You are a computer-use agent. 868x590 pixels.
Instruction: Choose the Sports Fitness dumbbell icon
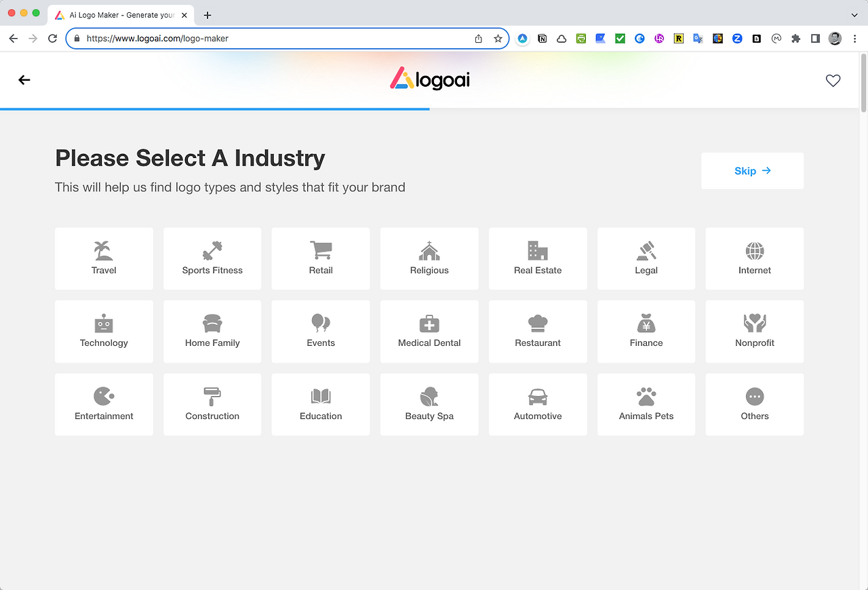pos(212,251)
